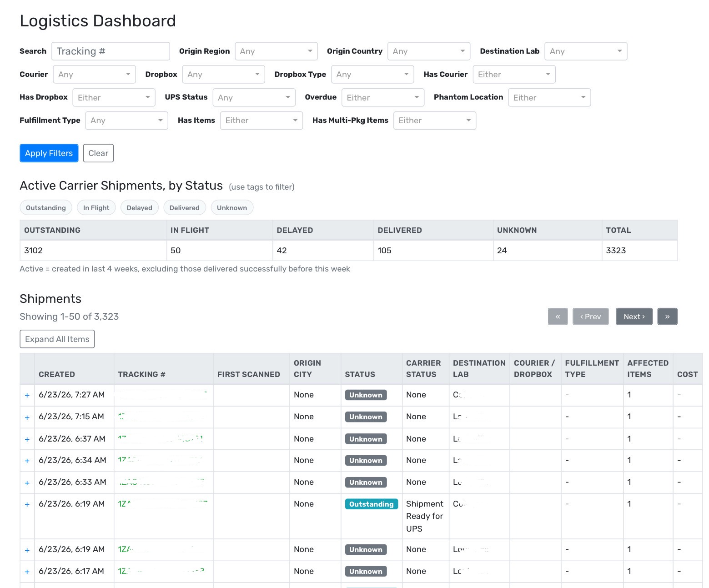Expand the row created 6/23/26, 7:15 AM
Image resolution: width=709 pixels, height=588 pixels.
(27, 417)
